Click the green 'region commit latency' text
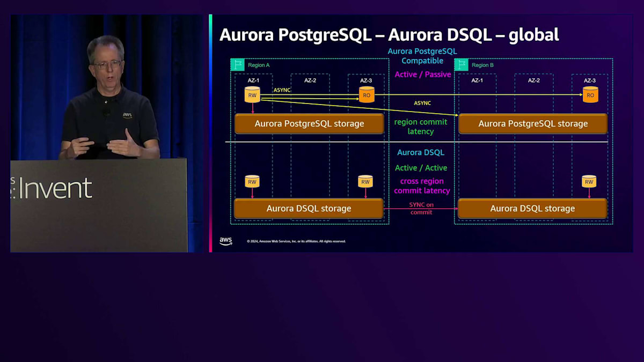This screenshot has width=644, height=362. [421, 127]
